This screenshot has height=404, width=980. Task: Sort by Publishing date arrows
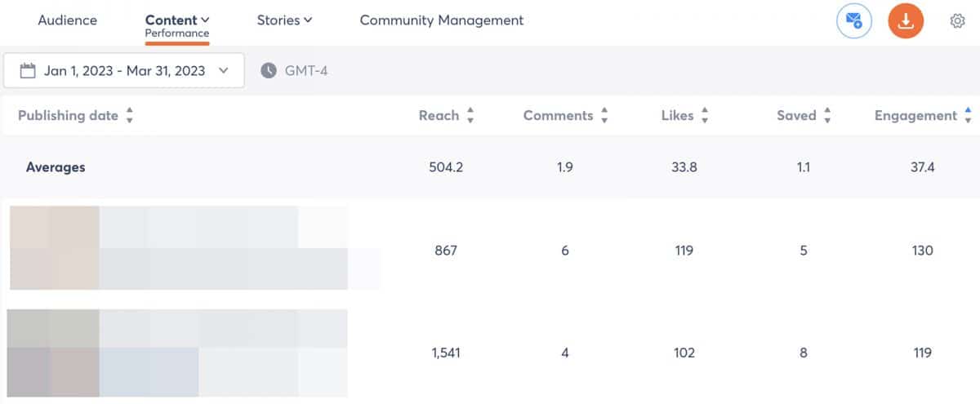(x=129, y=116)
